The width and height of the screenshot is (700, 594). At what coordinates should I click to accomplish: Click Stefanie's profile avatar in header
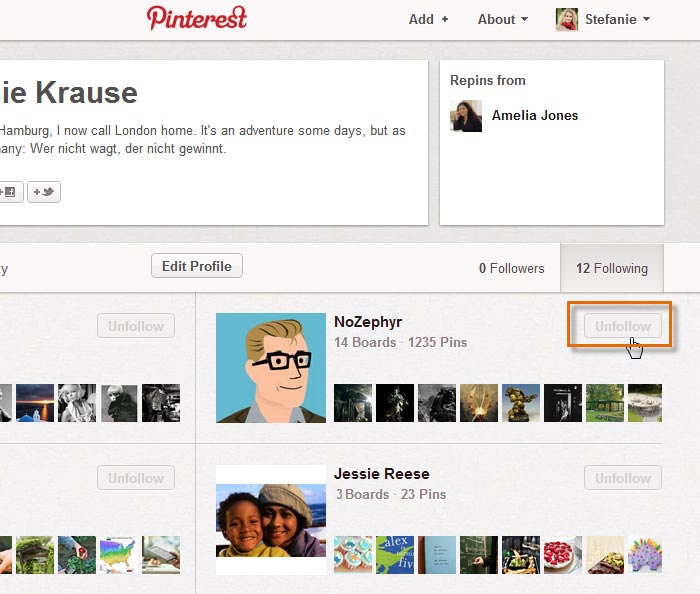point(567,19)
